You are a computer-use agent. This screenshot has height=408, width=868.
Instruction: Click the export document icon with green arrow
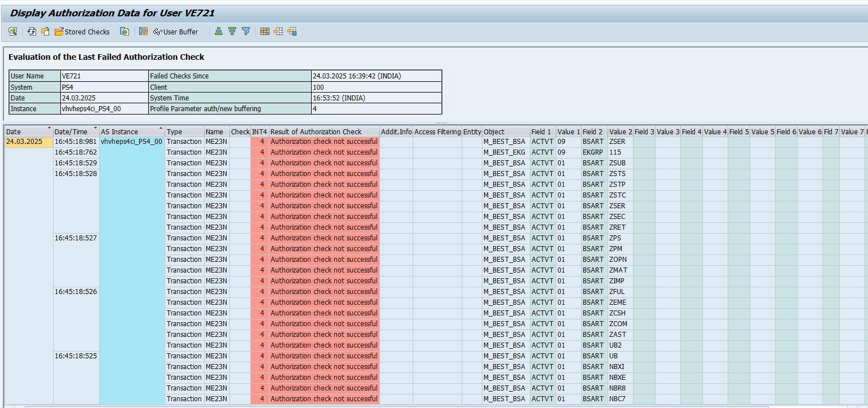pyautogui.click(x=124, y=32)
